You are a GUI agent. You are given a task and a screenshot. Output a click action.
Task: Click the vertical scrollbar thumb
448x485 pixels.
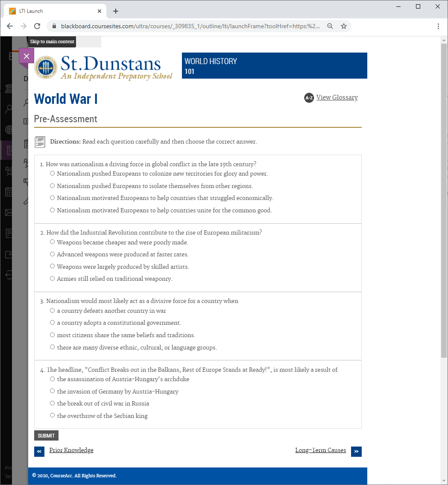(444, 200)
